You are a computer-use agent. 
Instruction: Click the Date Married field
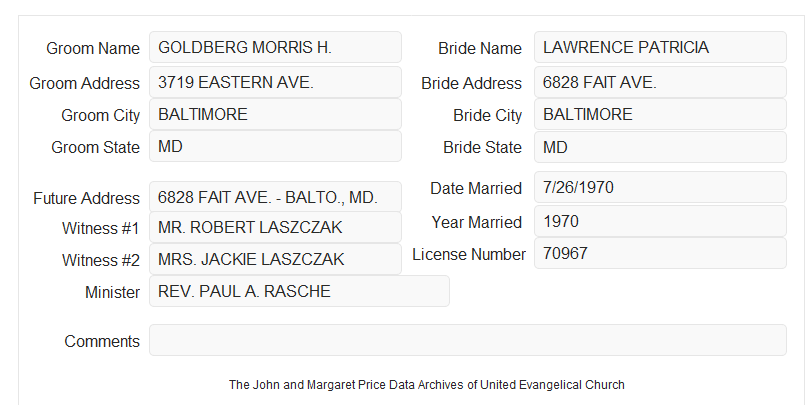click(660, 187)
